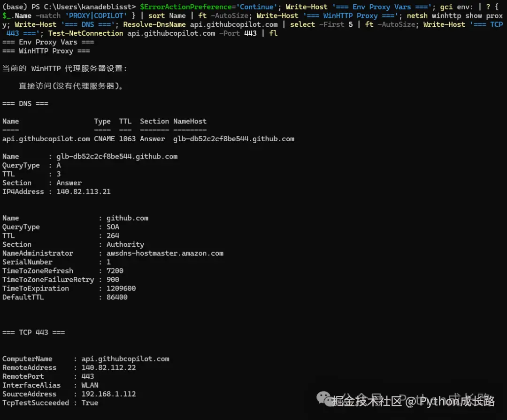Click the 'NameAdministrator' label
The image size is (507, 420).
pyautogui.click(x=38, y=253)
